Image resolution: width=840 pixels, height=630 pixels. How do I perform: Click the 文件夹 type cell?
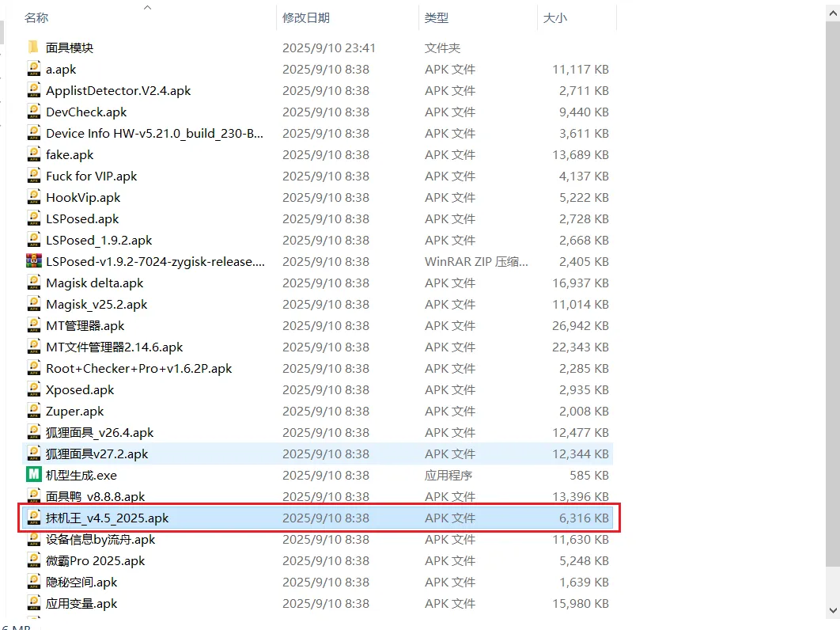442,47
